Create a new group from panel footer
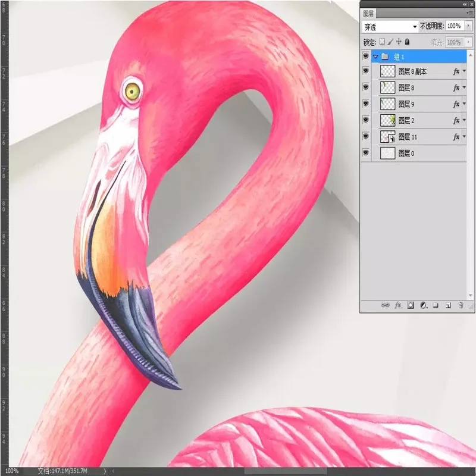The height and width of the screenshot is (476, 476). (x=436, y=305)
